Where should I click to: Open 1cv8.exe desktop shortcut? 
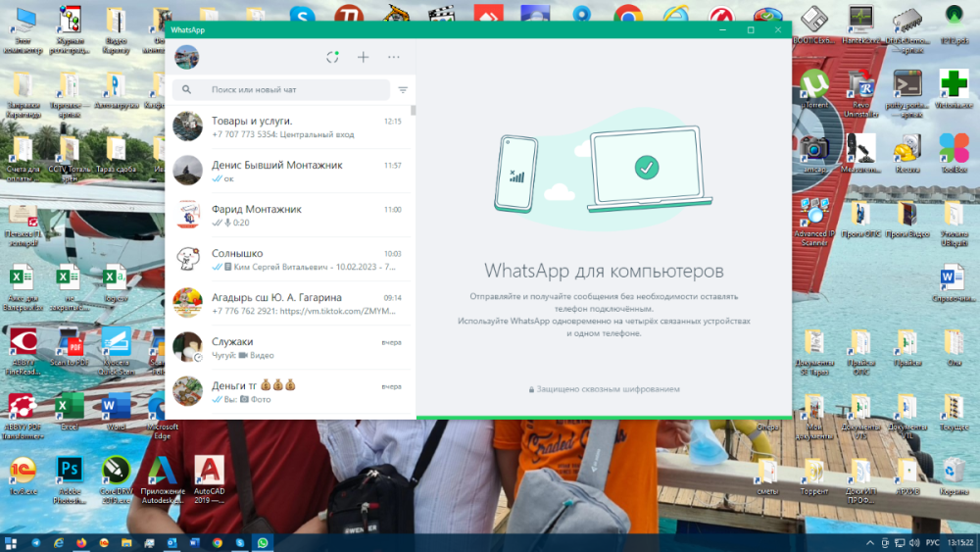(24, 476)
